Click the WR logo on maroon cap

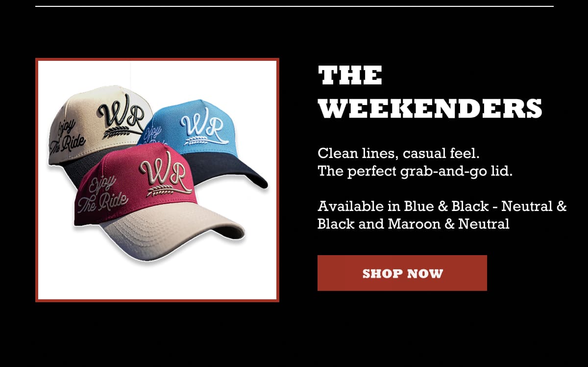[x=163, y=174]
